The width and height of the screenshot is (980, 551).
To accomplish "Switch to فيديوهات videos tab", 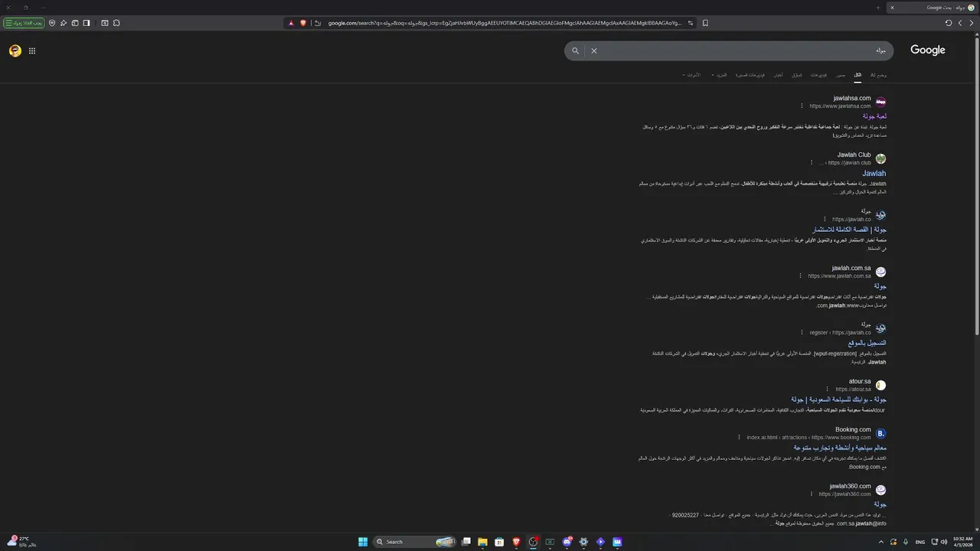I will tap(818, 75).
